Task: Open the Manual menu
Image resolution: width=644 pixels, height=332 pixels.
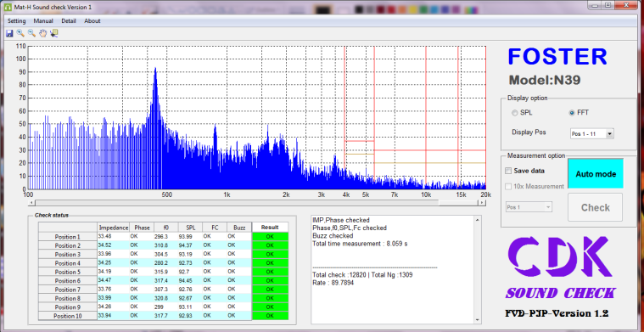Action: (x=43, y=21)
